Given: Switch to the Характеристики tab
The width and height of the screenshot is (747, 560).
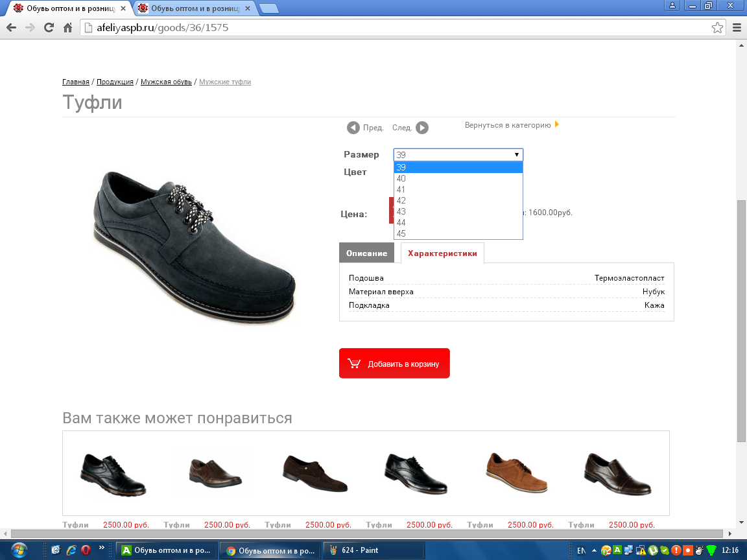Looking at the screenshot, I should pyautogui.click(x=442, y=253).
